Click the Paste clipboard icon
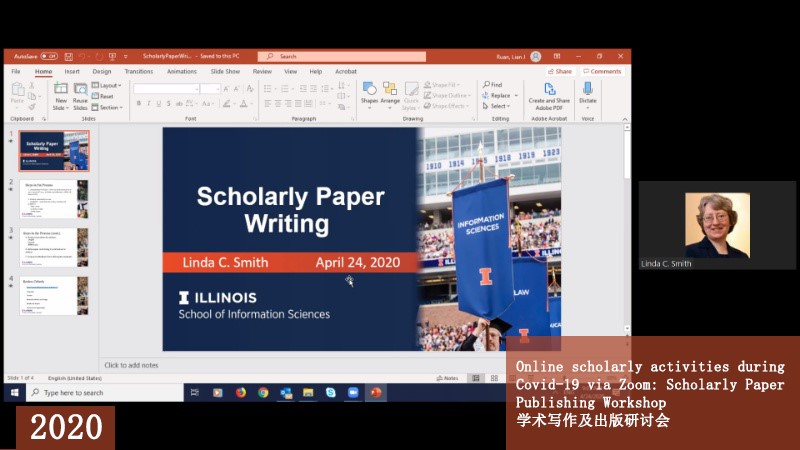The height and width of the screenshot is (450, 800). 17,92
